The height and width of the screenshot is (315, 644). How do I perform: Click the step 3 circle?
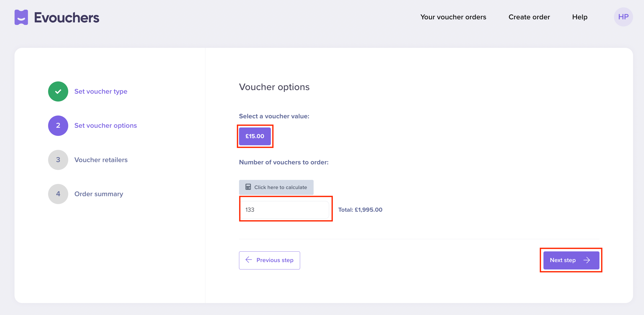tap(58, 160)
